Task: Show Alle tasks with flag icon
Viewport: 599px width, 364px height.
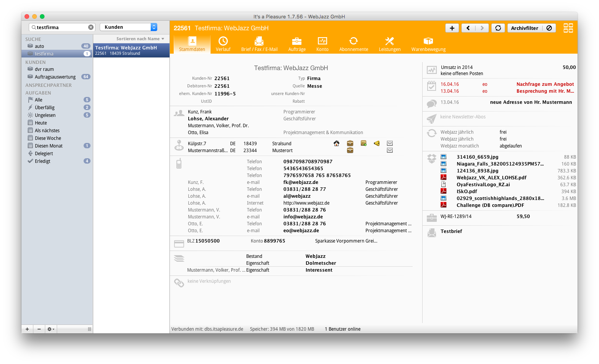Action: [x=57, y=100]
